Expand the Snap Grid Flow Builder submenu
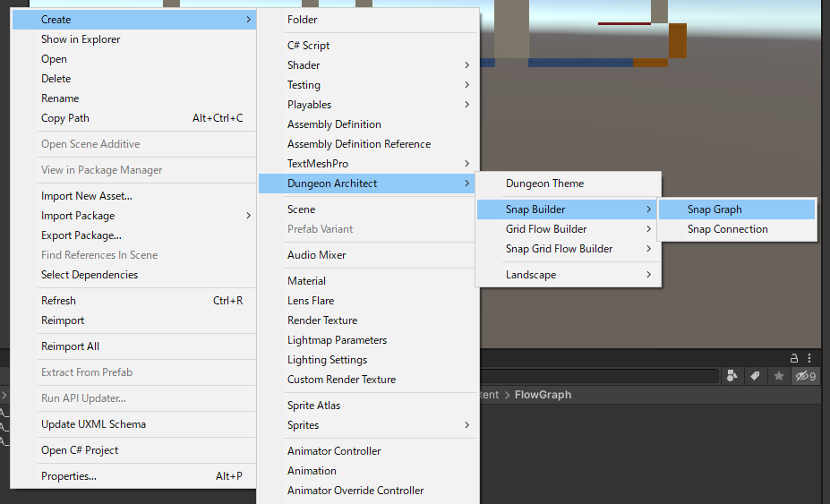Screen dimensions: 830x504 (x=569, y=248)
